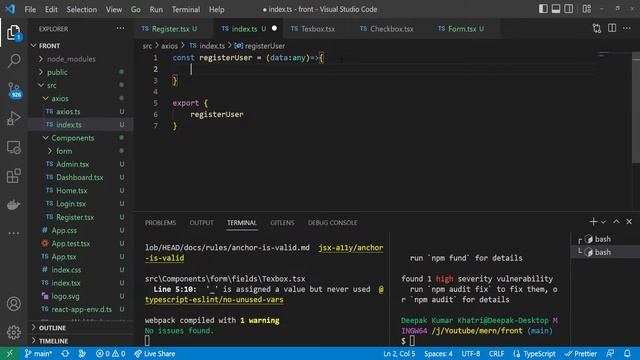Viewport: 640px width, 360px height.
Task: Customize layout icon in title bar
Action: click(x=587, y=9)
